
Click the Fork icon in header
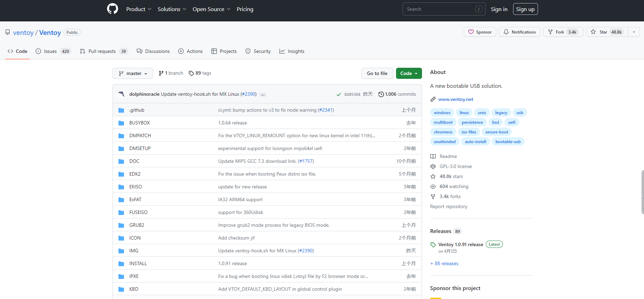pos(550,32)
